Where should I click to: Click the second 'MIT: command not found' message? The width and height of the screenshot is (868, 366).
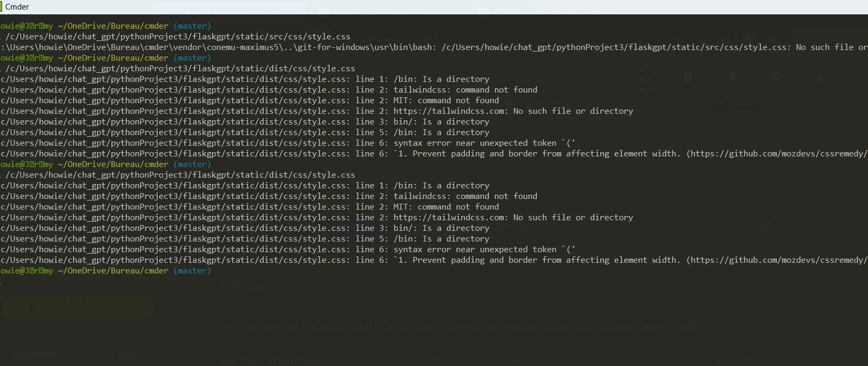[x=446, y=207]
